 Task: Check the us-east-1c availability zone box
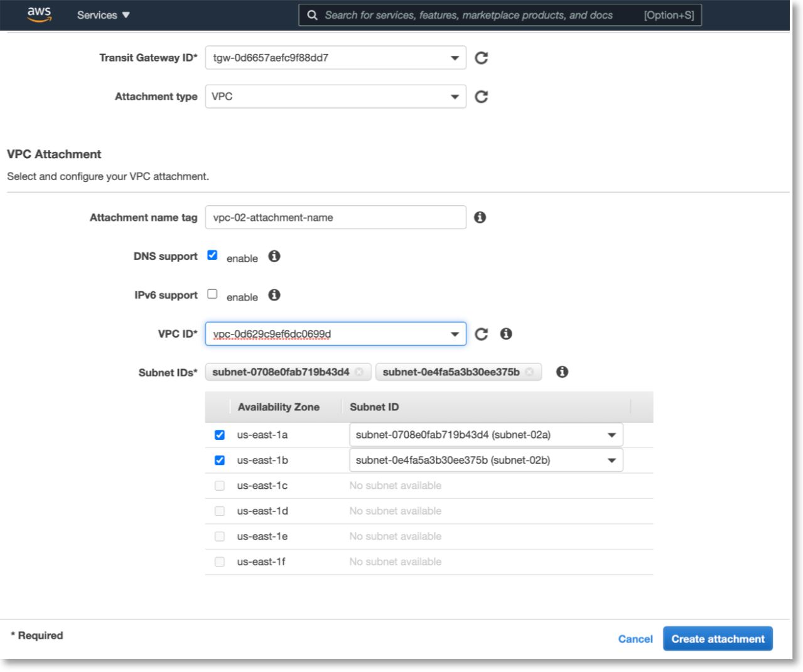click(220, 486)
